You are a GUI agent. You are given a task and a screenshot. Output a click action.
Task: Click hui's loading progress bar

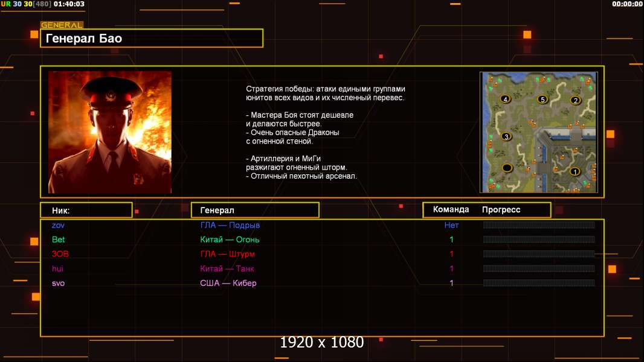tap(539, 268)
